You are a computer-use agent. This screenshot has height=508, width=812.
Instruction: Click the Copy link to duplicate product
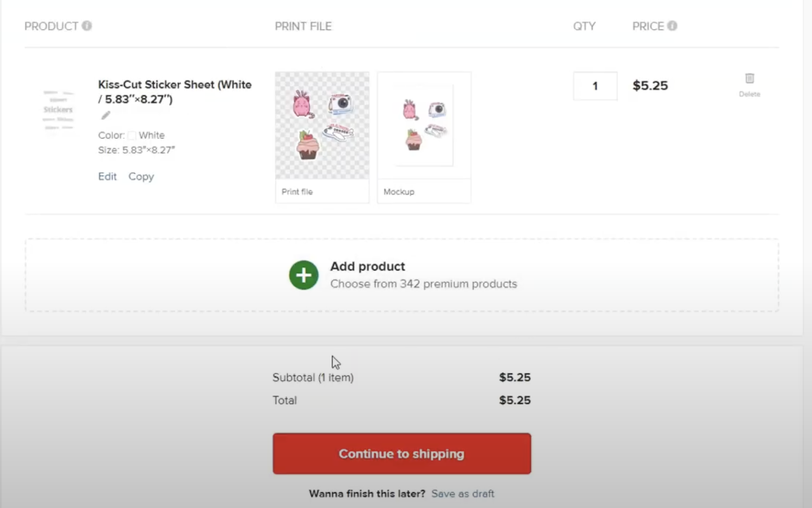(x=141, y=177)
